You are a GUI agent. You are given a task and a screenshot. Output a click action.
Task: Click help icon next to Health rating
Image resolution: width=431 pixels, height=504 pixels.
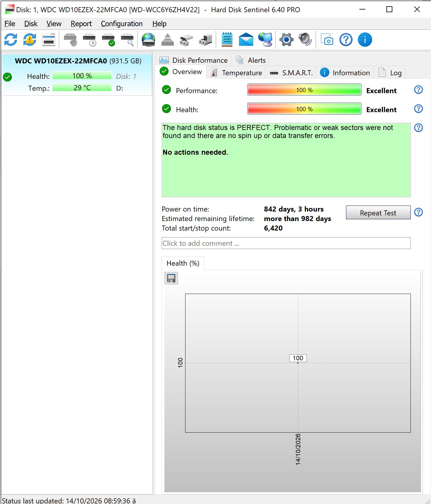click(x=419, y=109)
